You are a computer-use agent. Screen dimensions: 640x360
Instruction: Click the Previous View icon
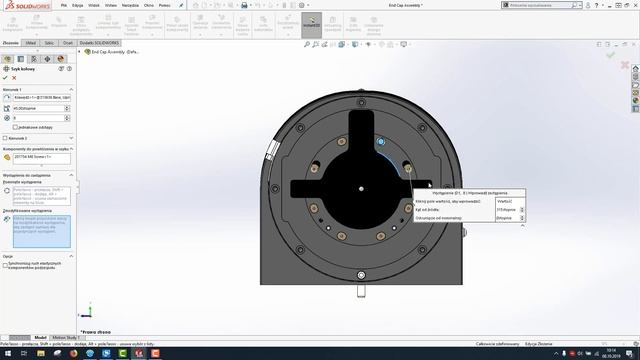[x=324, y=44]
